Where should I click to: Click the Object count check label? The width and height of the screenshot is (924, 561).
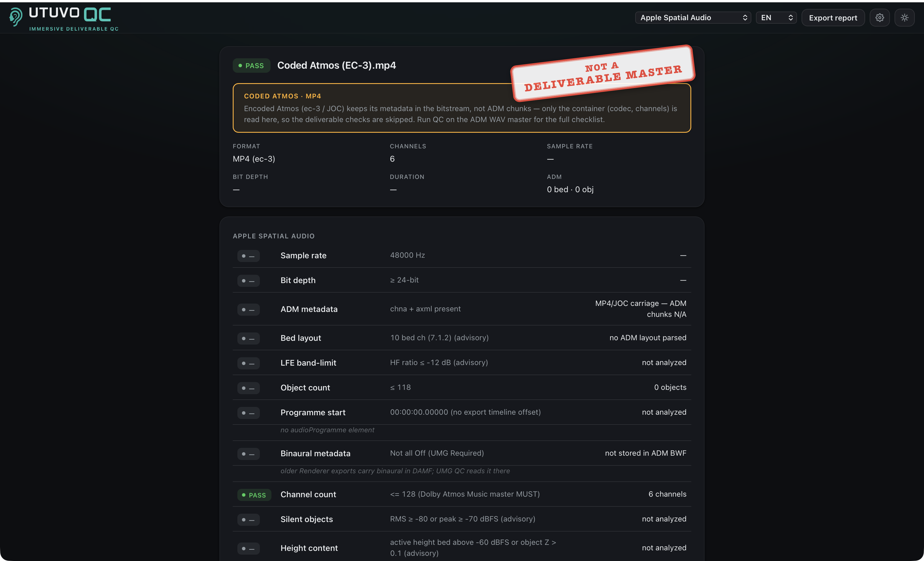305,388
